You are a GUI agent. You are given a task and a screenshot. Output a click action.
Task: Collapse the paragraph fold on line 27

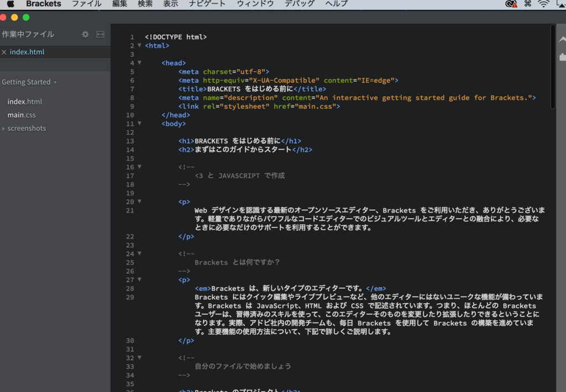(139, 279)
